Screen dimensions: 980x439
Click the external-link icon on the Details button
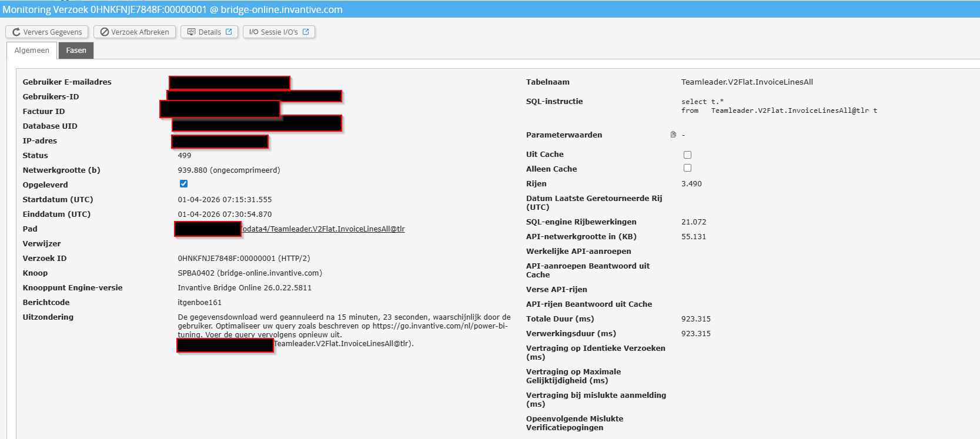(x=229, y=32)
